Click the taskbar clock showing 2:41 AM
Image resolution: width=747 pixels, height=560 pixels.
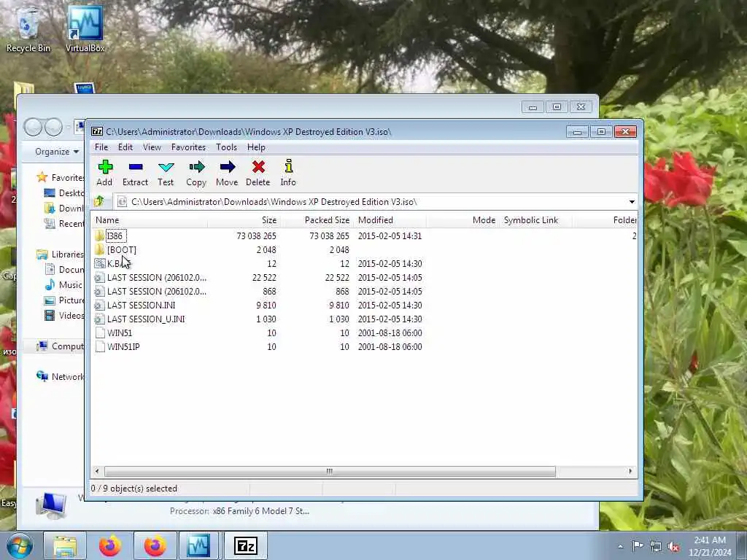tap(710, 540)
